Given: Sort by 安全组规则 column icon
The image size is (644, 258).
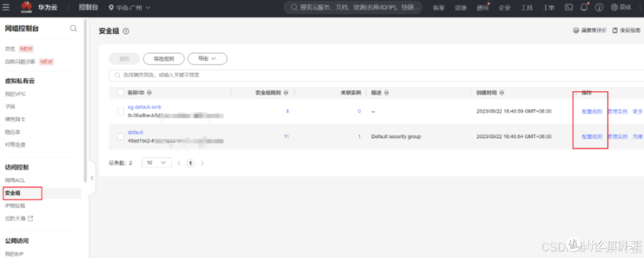Looking at the screenshot, I should point(286,93).
